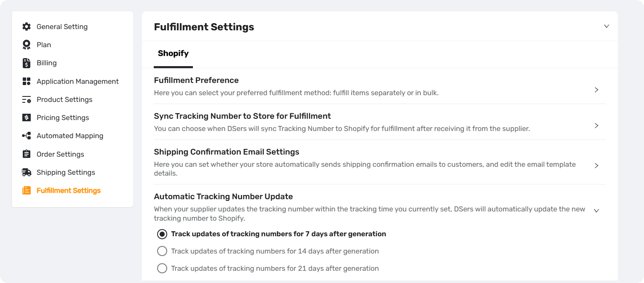The height and width of the screenshot is (283, 644).
Task: Expand Shipping Confirmation Email Settings arrow
Action: click(596, 166)
